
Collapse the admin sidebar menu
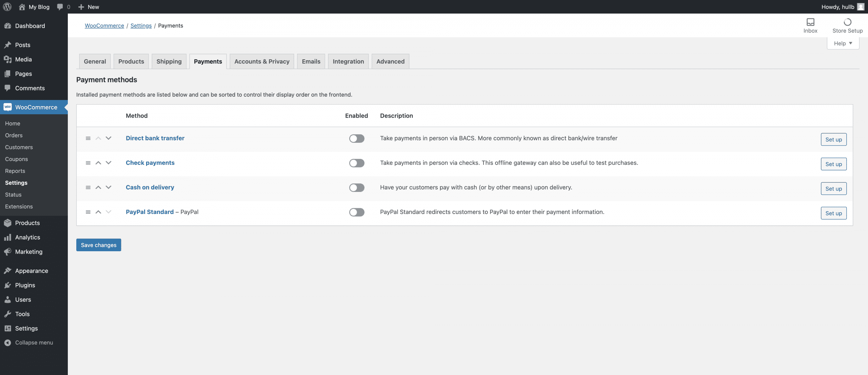28,342
